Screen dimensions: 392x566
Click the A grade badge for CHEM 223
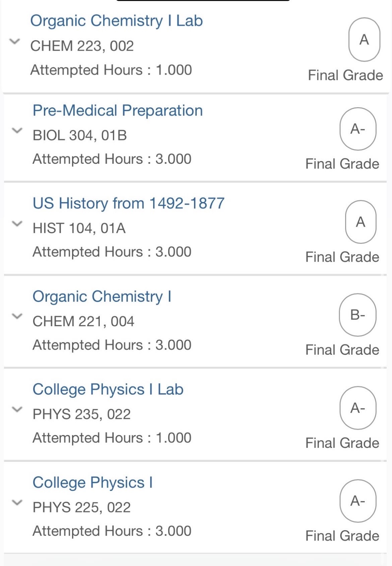tap(364, 40)
